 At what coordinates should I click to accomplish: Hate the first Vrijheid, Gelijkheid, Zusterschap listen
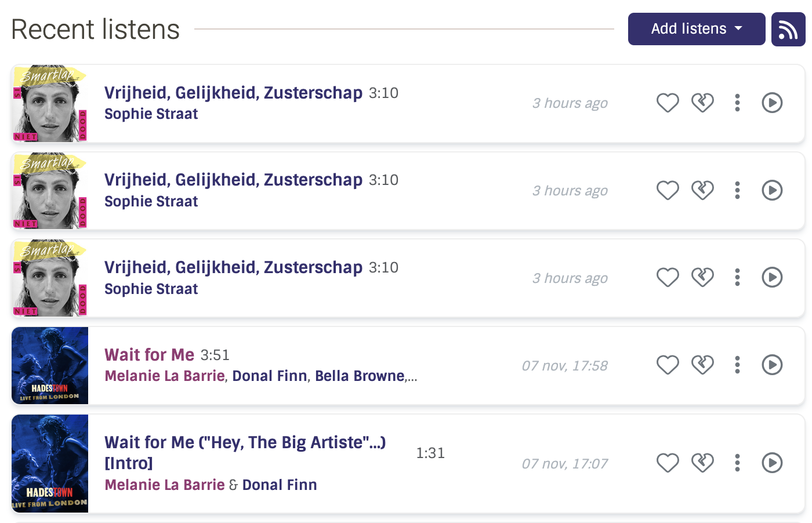click(x=702, y=103)
